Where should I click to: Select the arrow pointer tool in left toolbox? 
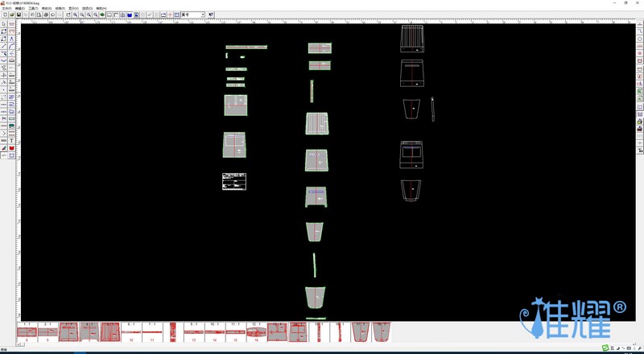(4, 24)
